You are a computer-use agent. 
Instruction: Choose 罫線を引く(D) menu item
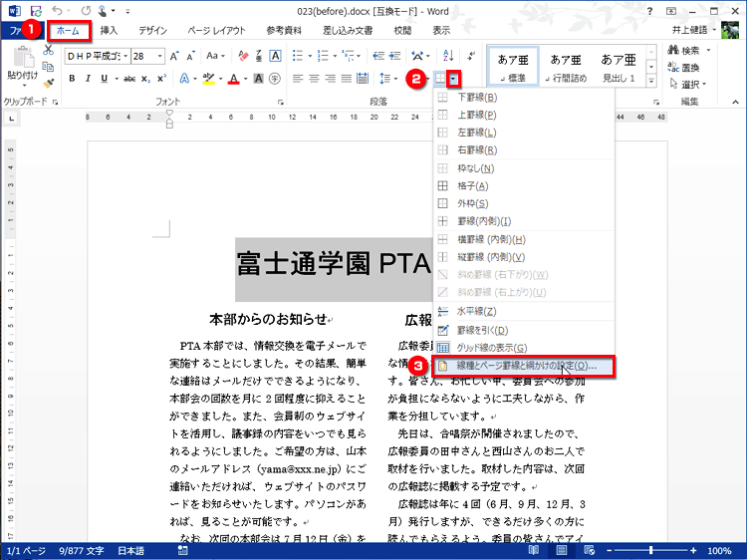523,330
